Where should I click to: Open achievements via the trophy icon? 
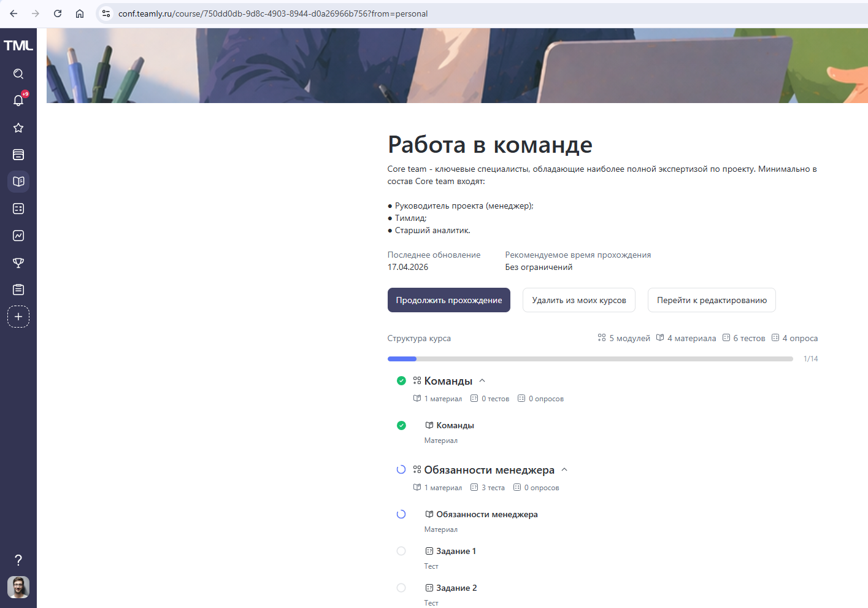tap(18, 263)
